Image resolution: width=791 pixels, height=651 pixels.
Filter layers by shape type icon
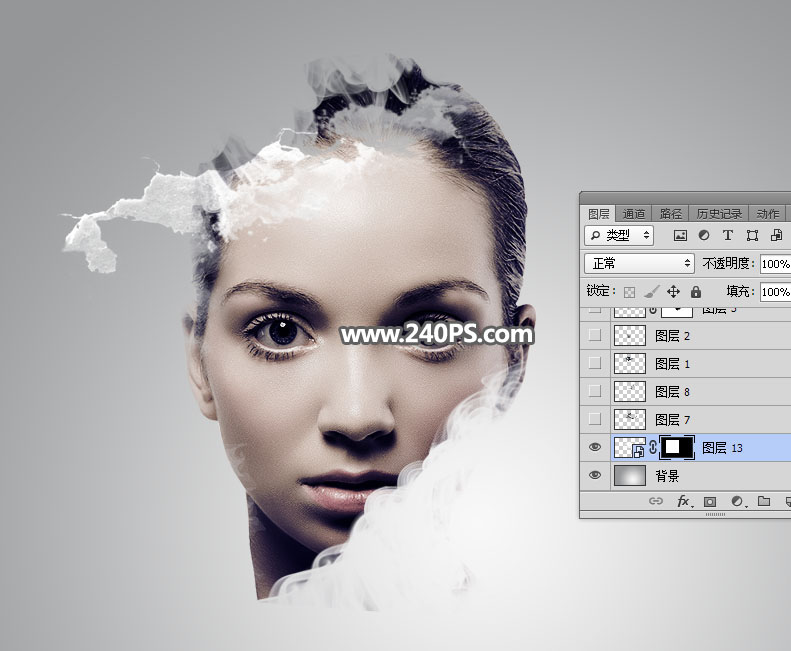point(751,236)
